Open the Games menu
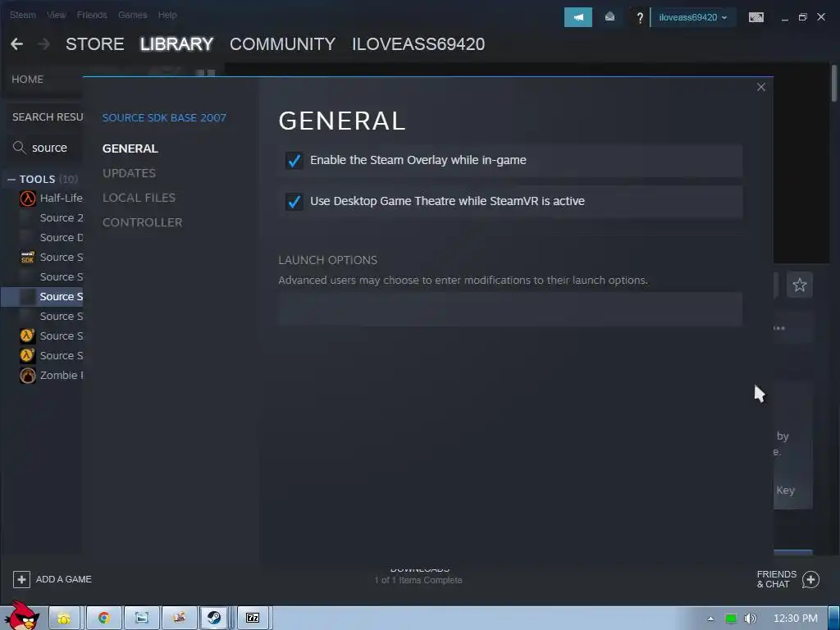 tap(132, 15)
